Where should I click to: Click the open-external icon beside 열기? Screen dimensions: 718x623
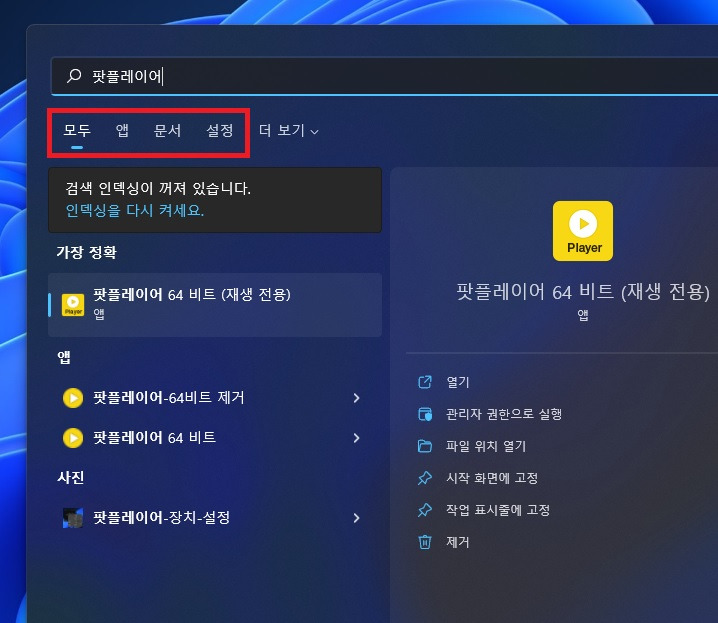[425, 382]
